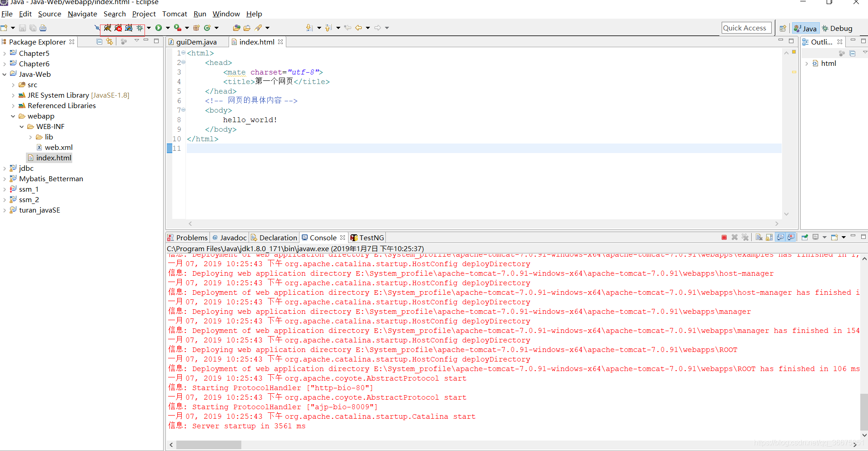Viewport: 868px width, 451px height.
Task: Click the Run Last Tool (external tools) icon
Action: click(178, 28)
